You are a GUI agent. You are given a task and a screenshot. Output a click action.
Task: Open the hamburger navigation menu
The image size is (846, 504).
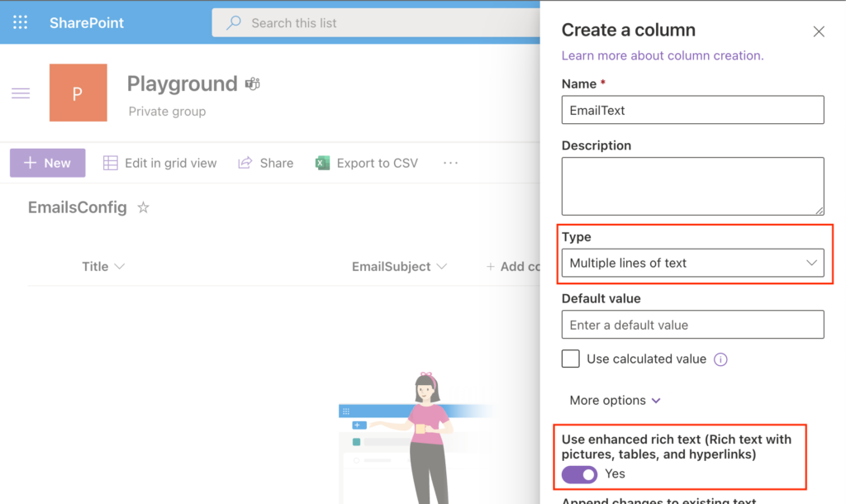pos(21,93)
